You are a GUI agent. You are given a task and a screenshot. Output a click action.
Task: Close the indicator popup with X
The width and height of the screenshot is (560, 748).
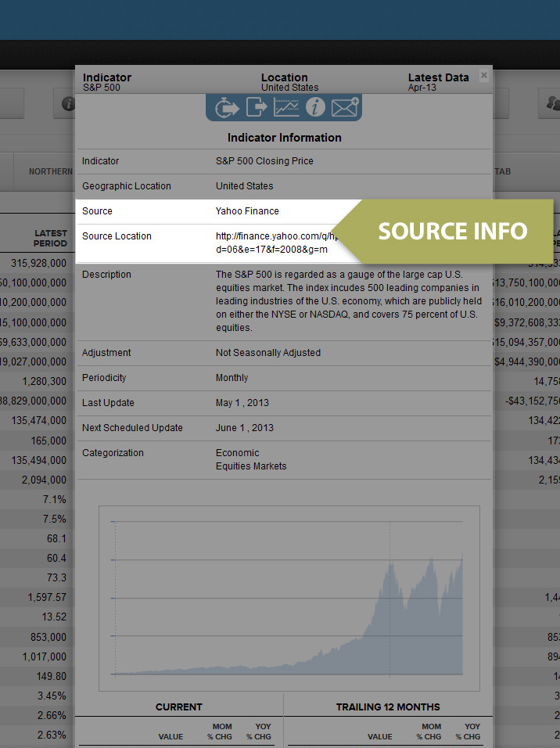(x=484, y=75)
